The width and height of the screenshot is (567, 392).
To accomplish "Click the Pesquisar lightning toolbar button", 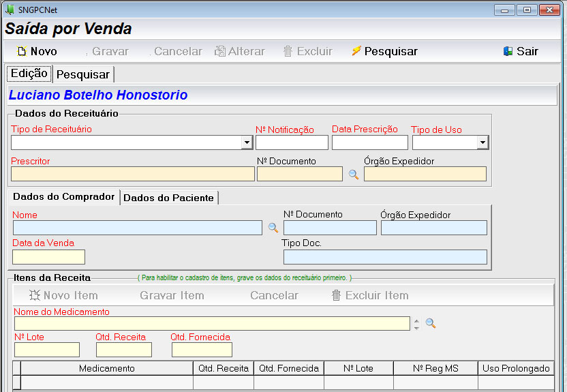I will pos(384,51).
